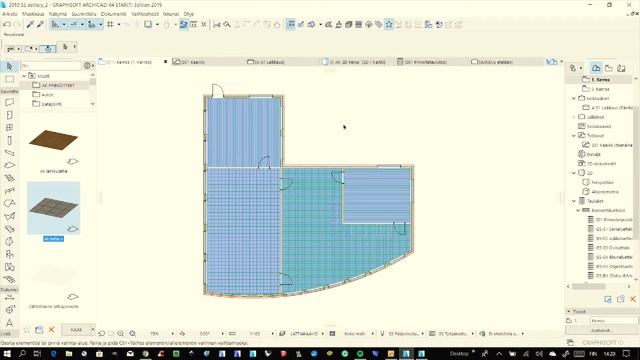Screen dimensions: 640x360
Task: Collapse the Taulukot node in Navigator
Action: (x=574, y=201)
